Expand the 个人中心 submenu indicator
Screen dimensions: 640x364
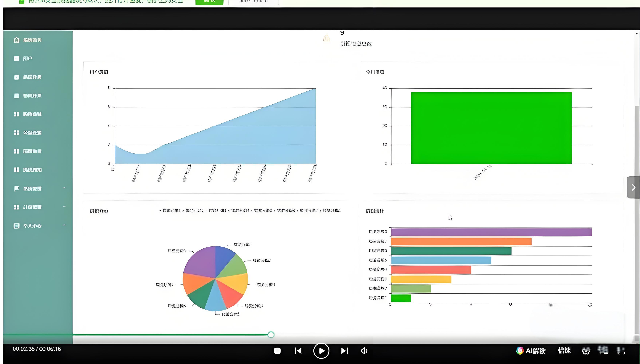pos(64,225)
